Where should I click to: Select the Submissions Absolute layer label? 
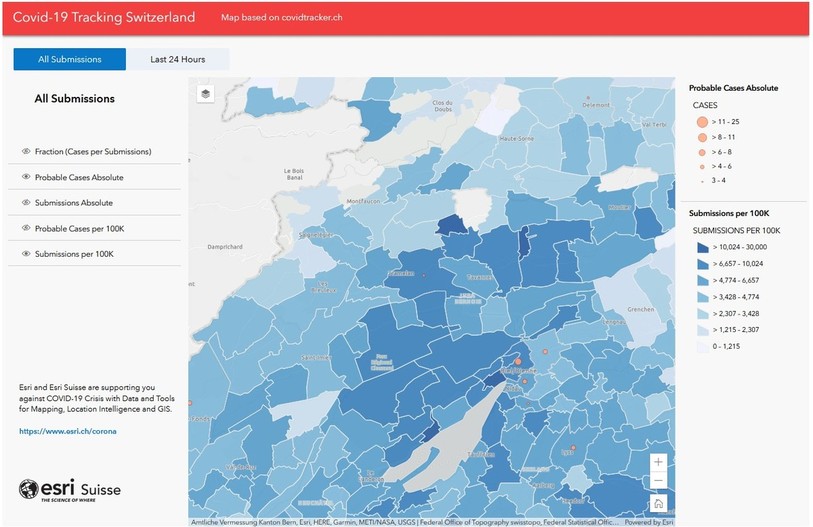[74, 203]
